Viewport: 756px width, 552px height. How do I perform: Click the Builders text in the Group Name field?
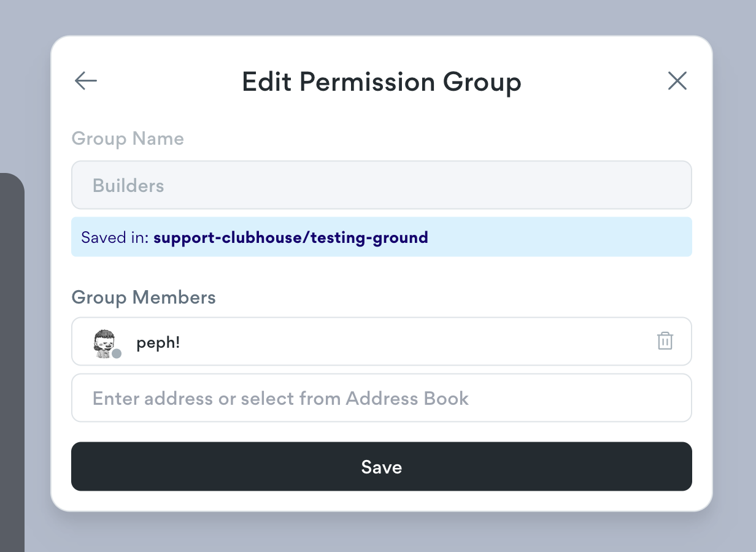coord(128,185)
